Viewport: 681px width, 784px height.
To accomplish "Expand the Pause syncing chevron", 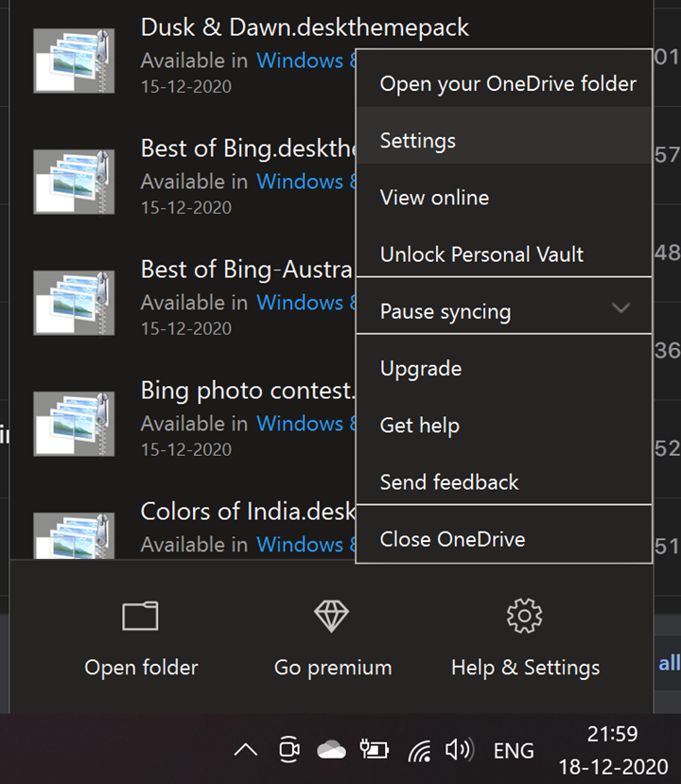I will 621,308.
